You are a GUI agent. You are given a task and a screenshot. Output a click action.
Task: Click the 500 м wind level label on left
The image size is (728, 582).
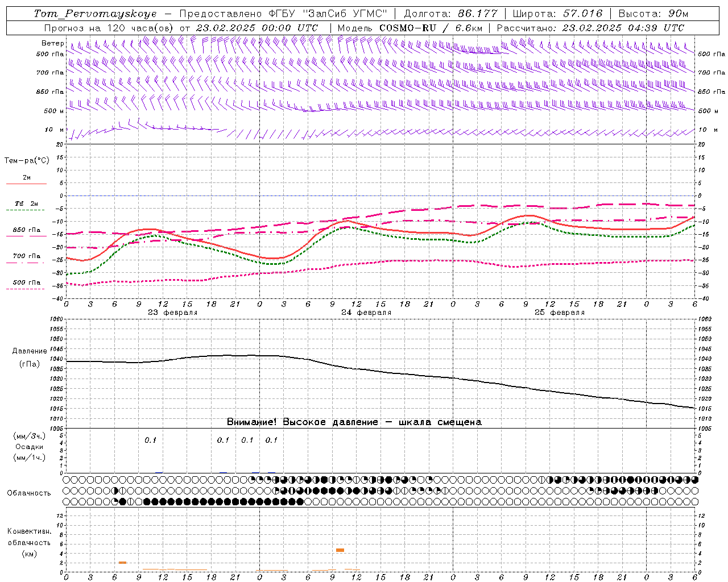54,111
